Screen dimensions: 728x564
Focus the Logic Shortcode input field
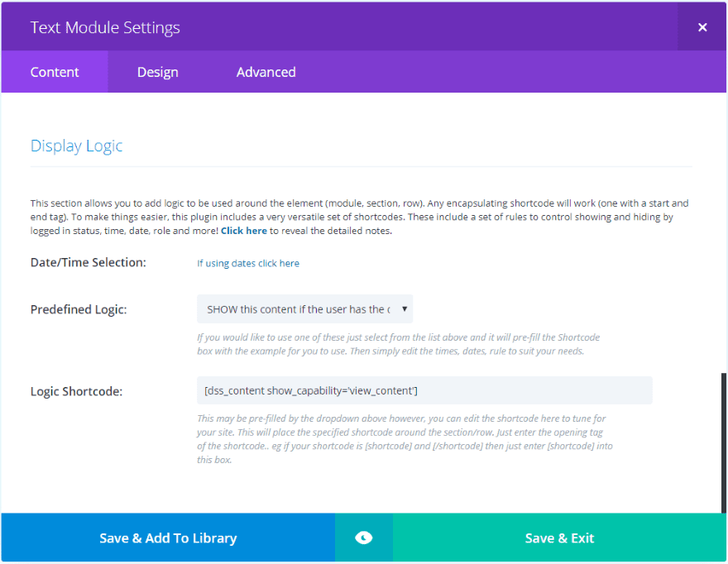[424, 390]
